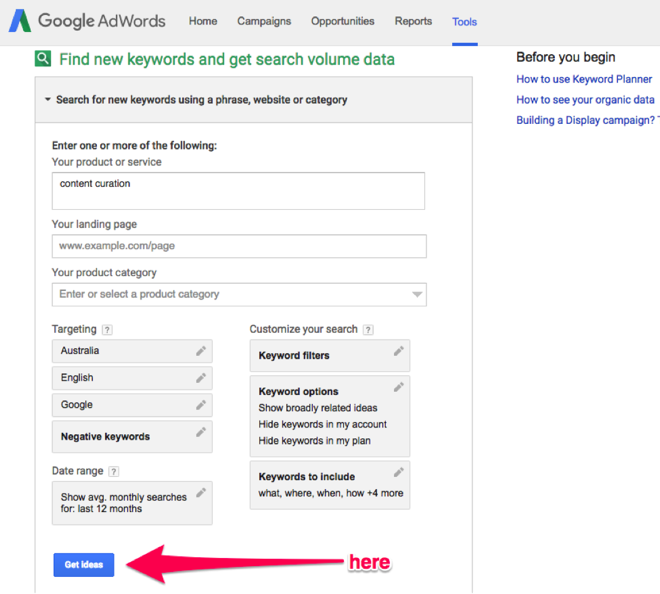Click what, where, when, how +4 more
This screenshot has height=594, width=660.
point(331,493)
